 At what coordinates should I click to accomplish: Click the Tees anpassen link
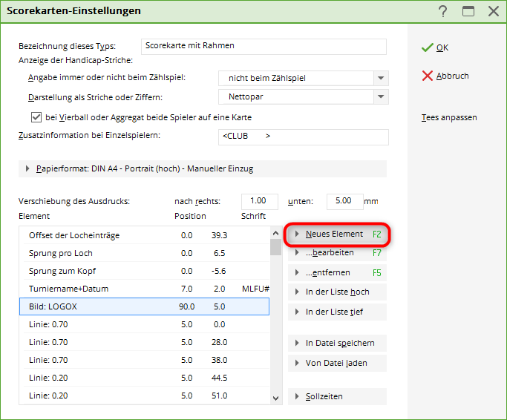click(448, 117)
